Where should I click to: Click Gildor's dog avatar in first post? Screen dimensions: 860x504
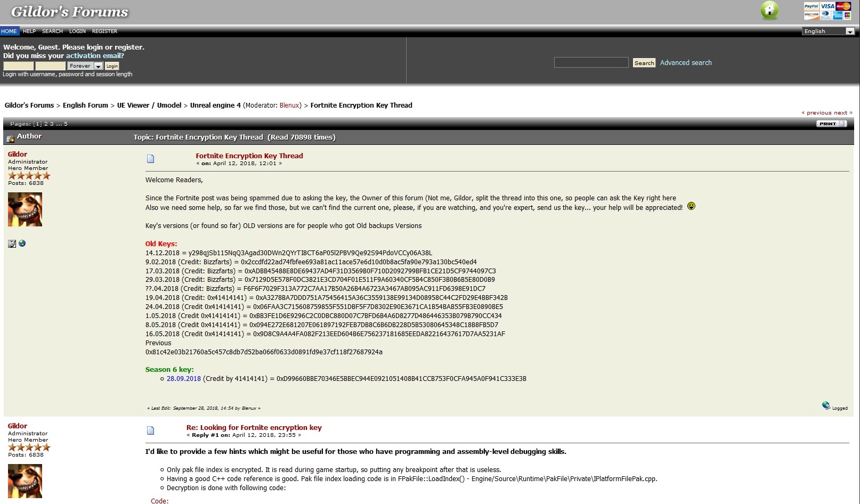point(25,209)
